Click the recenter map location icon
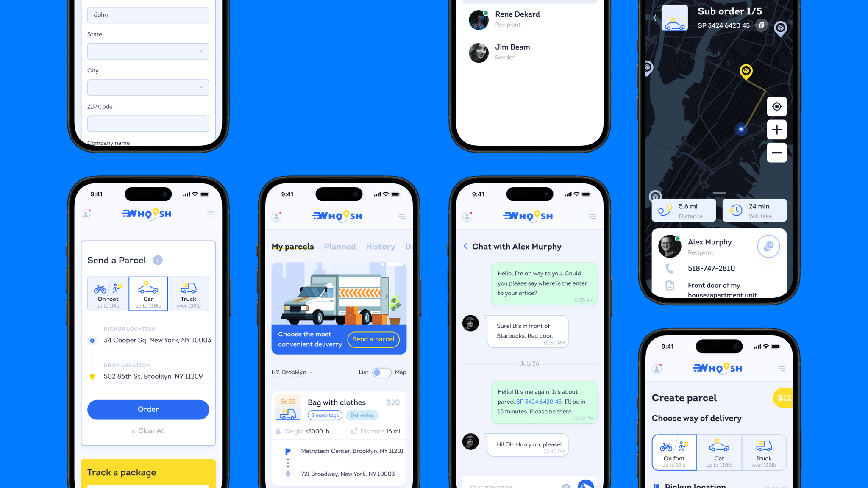Screen dimensions: 868x488 pos(777,105)
